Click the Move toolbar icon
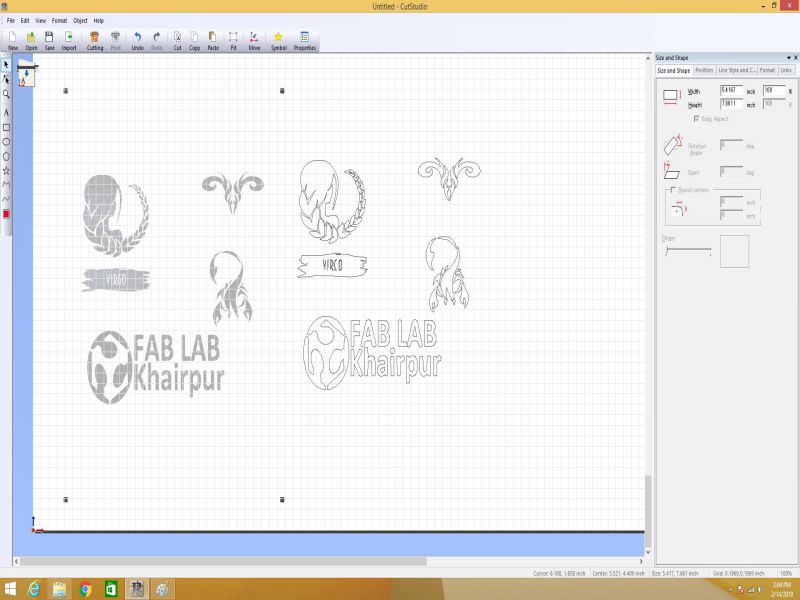 254,40
